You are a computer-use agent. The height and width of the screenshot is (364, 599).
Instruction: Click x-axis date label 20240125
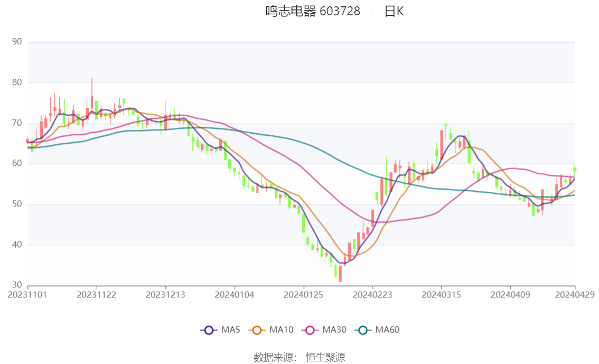[303, 295]
